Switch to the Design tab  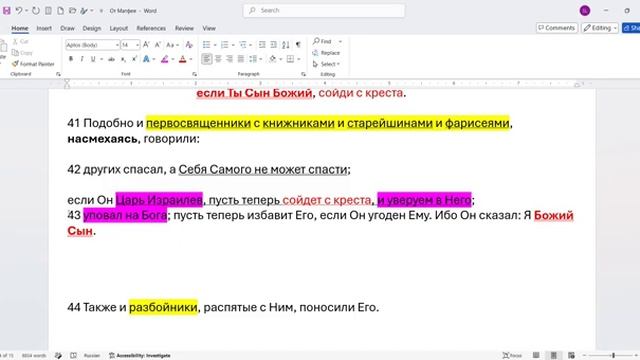[91, 28]
